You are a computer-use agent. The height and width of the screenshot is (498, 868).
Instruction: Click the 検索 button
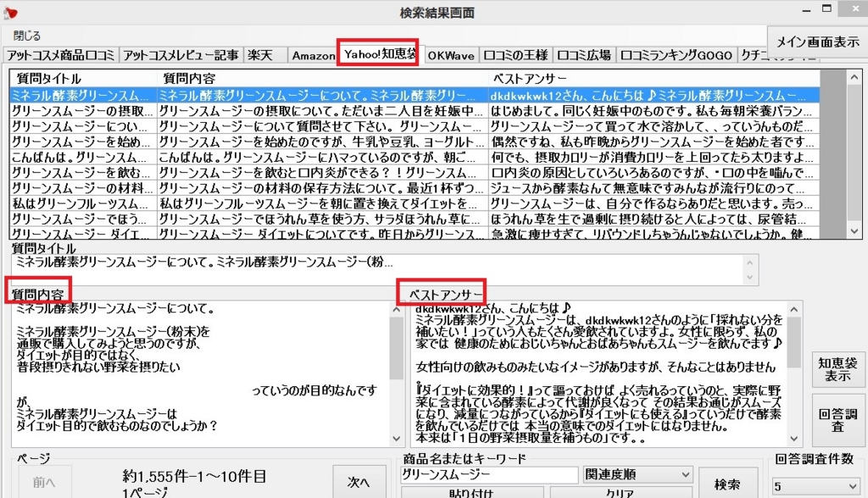pyautogui.click(x=726, y=484)
